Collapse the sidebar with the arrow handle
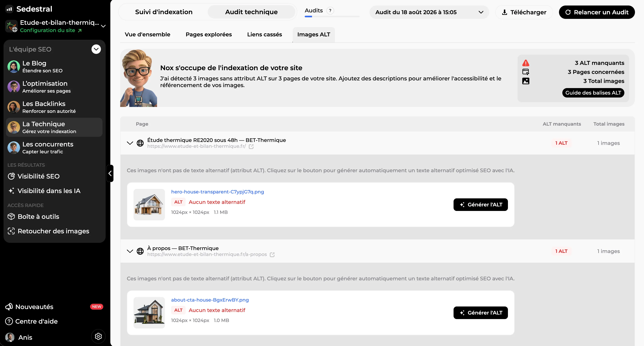The width and height of the screenshot is (644, 346). [110, 173]
